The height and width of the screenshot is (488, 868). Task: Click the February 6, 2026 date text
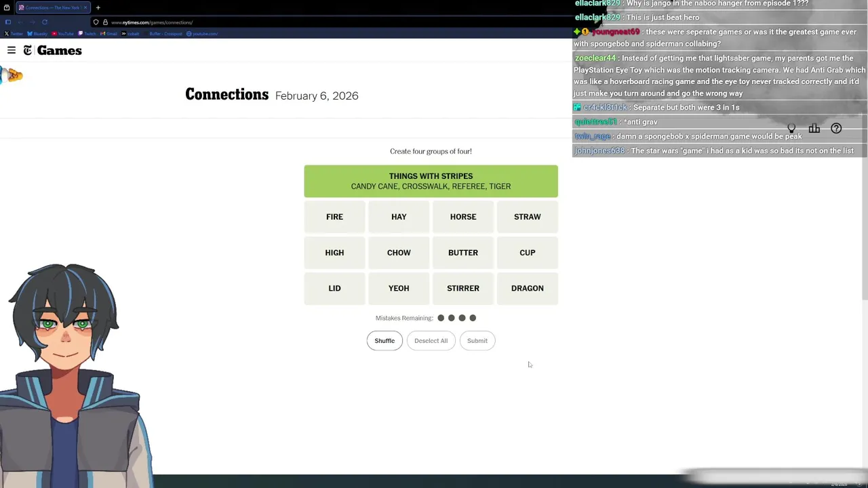pyautogui.click(x=317, y=96)
